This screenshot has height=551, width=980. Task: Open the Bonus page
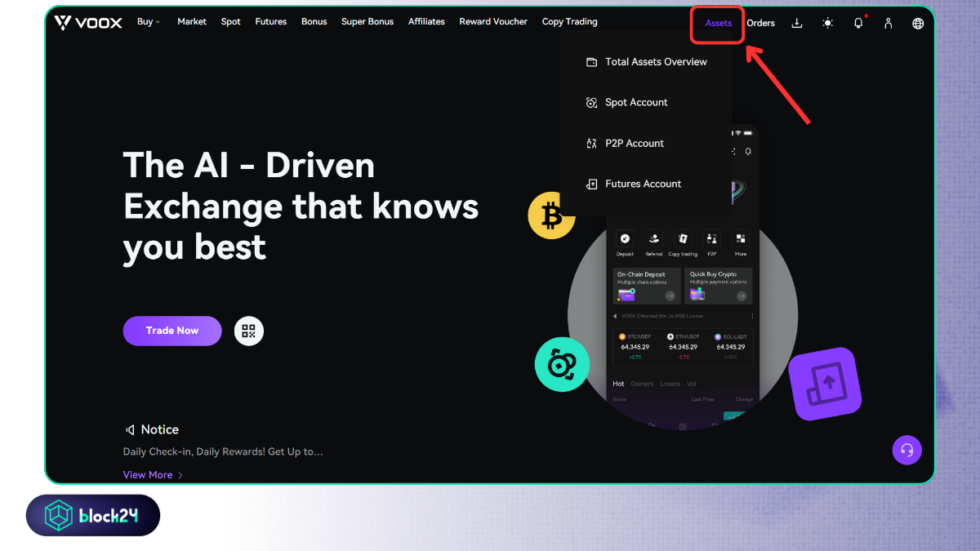point(314,22)
